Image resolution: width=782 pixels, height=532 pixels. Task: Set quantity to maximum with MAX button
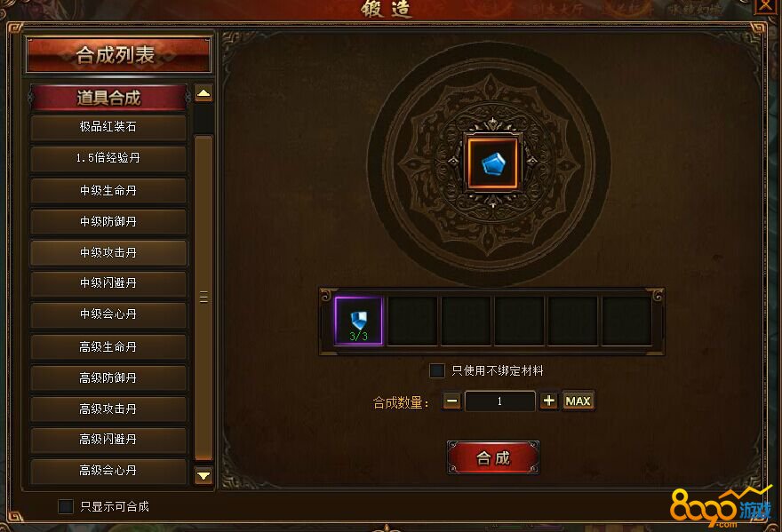point(578,401)
